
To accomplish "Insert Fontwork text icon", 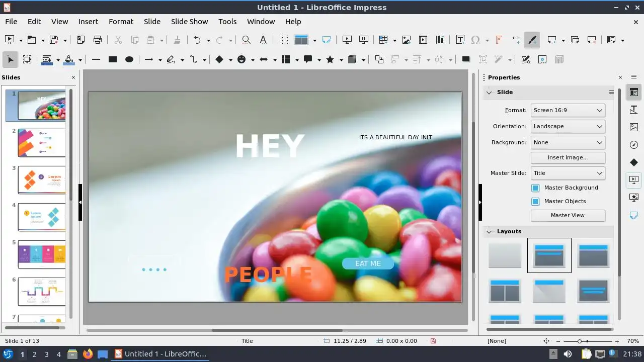I will (499, 40).
